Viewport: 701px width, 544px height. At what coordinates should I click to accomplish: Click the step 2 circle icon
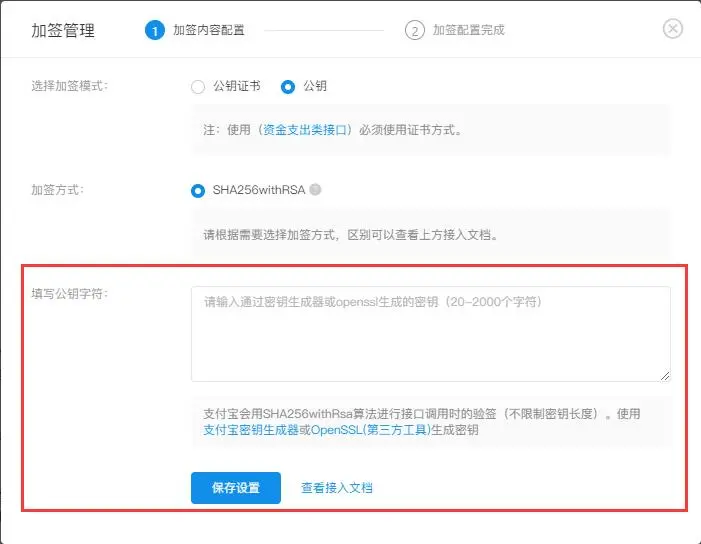414,30
